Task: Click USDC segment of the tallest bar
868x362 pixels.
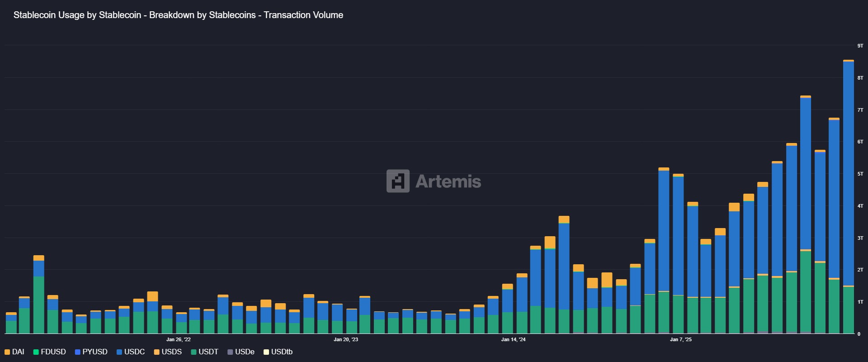Action: click(849, 172)
